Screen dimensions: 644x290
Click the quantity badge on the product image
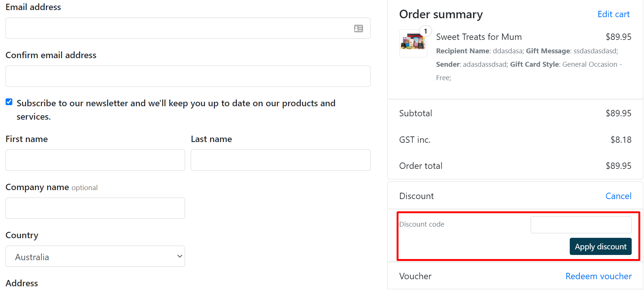pos(425,31)
